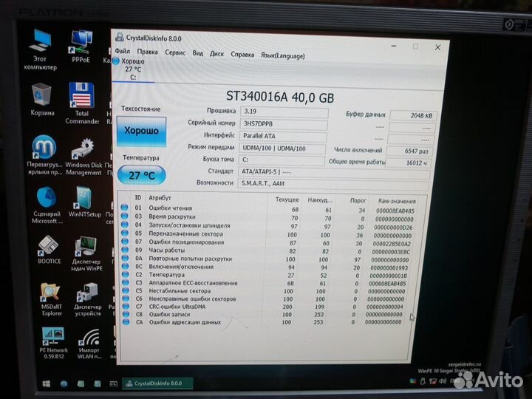
Task: Click the round blue taskbar icon beside Start
Action: [64, 383]
